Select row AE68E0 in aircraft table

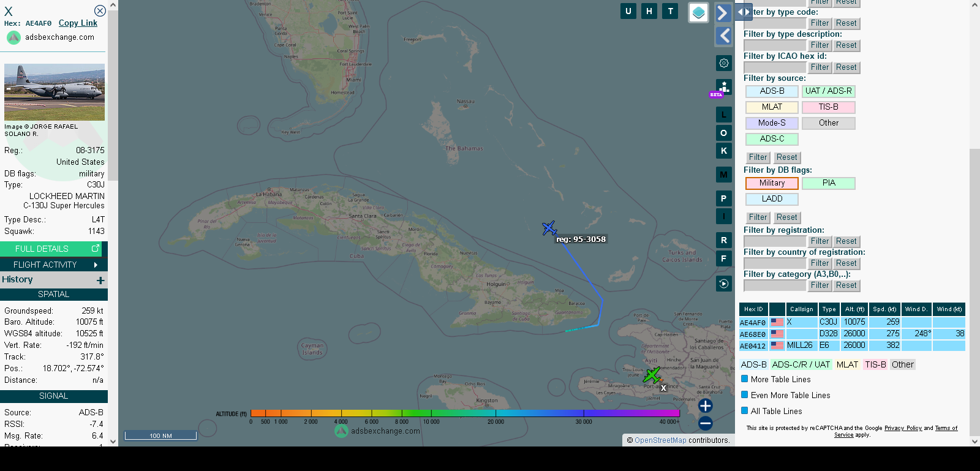852,334
